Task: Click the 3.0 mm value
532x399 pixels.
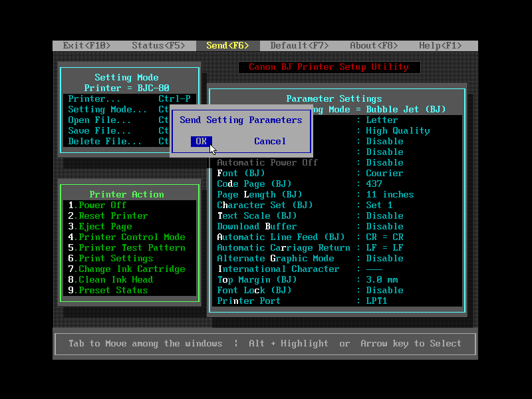Action: 382,279
